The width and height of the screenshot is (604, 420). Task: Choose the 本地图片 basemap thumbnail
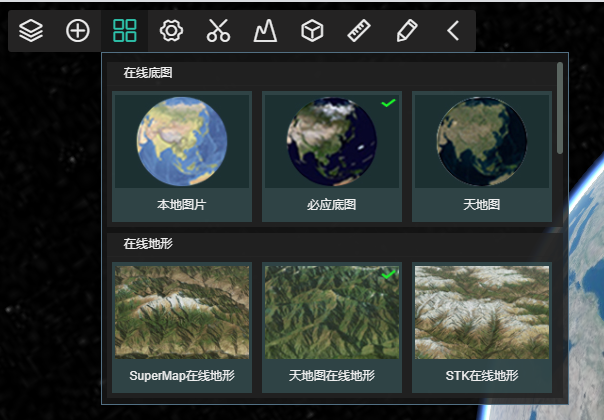point(182,141)
